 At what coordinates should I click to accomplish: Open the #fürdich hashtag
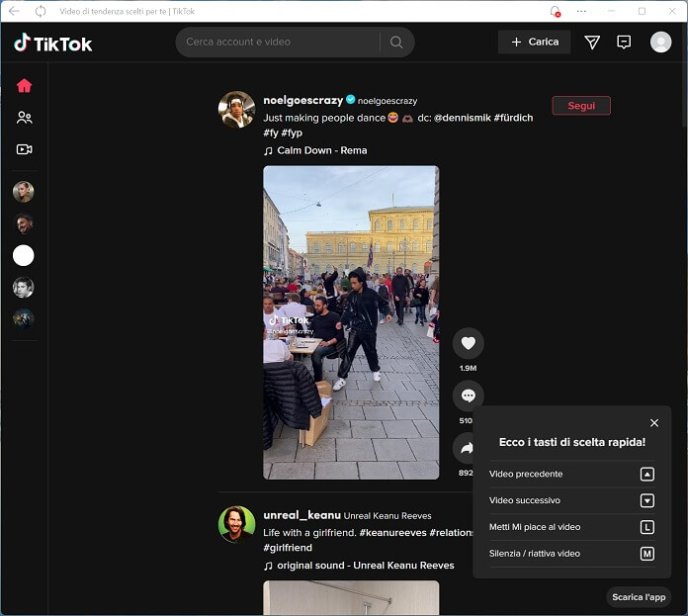coord(513,118)
